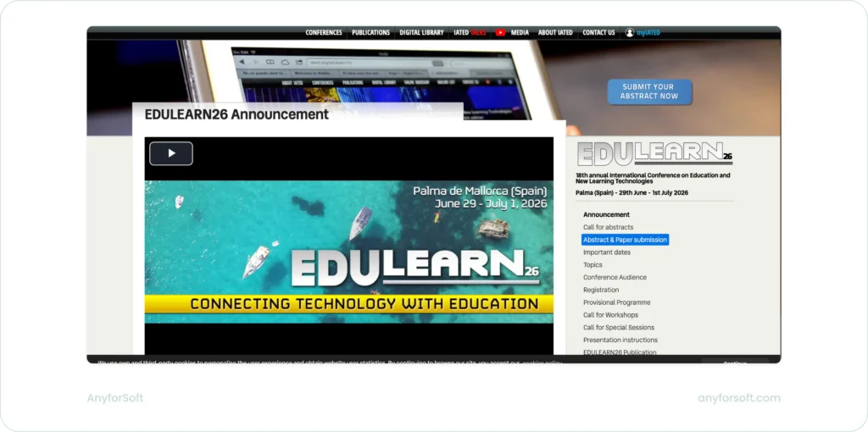Open the Announcement sidebar link
The height and width of the screenshot is (432, 868).
(x=606, y=214)
